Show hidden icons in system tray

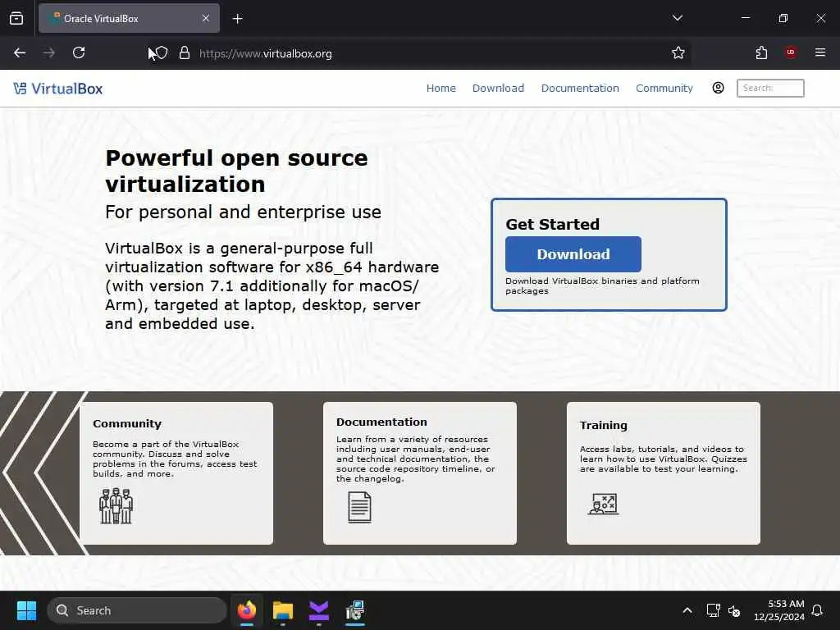(687, 610)
